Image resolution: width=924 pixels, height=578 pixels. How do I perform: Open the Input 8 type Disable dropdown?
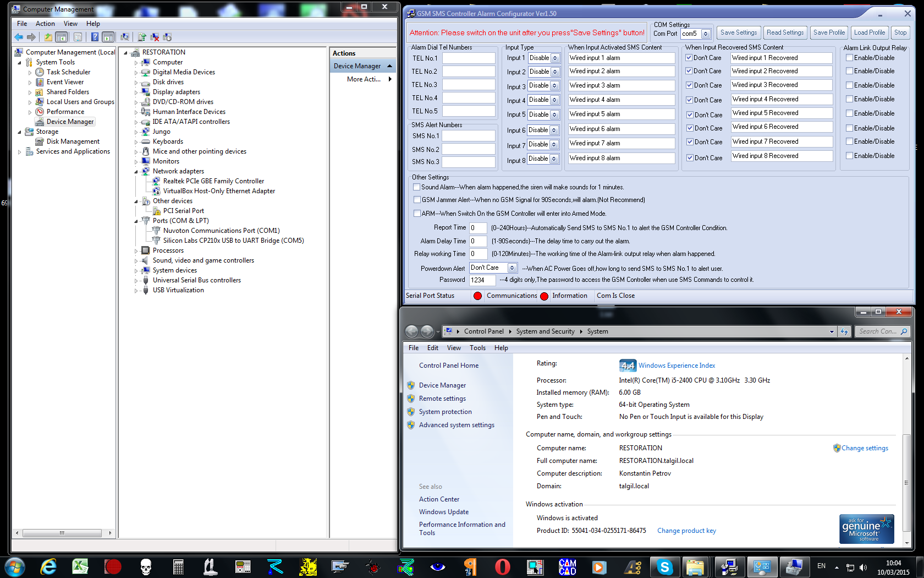pos(554,159)
